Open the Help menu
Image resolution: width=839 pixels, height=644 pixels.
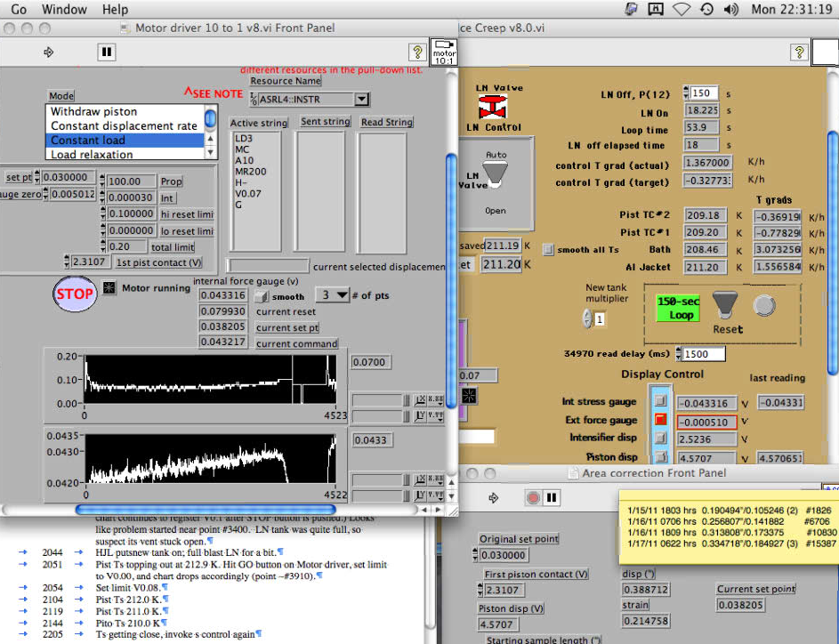pos(115,10)
